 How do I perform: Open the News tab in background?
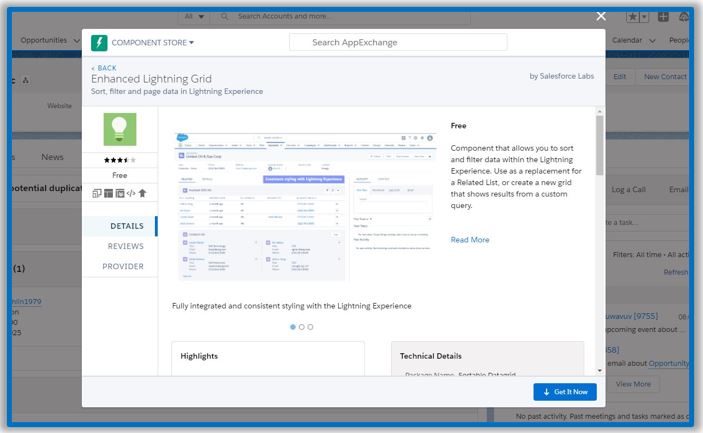52,157
